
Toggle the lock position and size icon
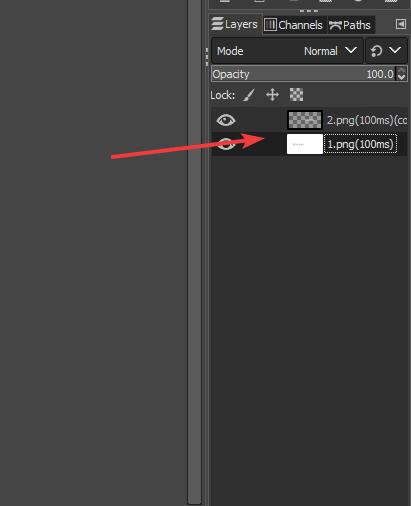(x=272, y=95)
